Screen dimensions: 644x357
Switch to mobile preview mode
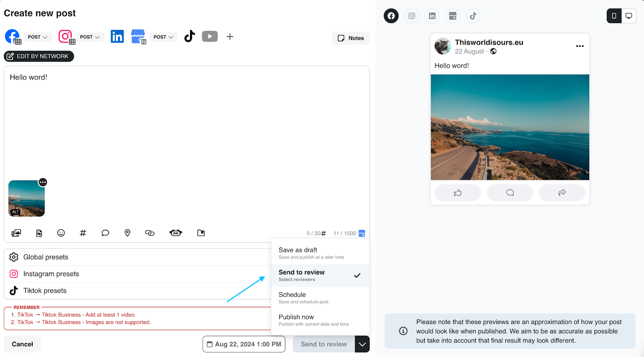pos(614,16)
